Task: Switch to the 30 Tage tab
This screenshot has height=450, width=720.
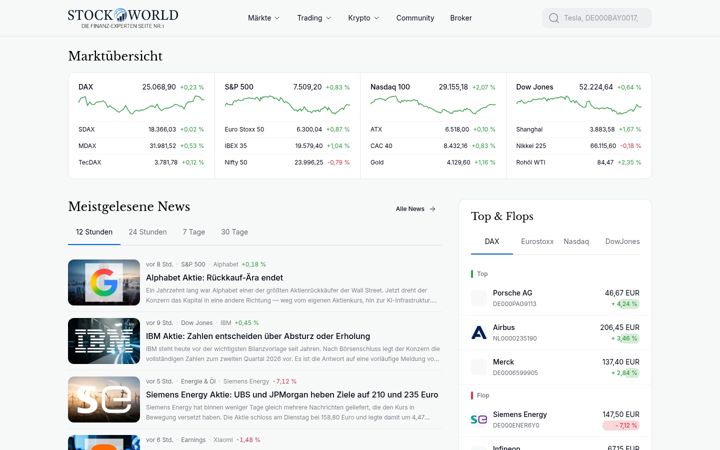Action: pyautogui.click(x=234, y=232)
